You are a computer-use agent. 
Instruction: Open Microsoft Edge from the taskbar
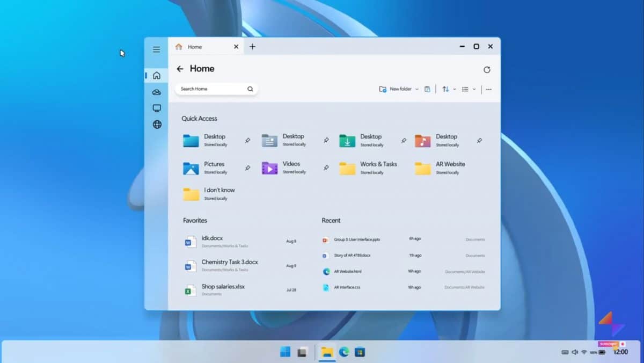point(344,352)
